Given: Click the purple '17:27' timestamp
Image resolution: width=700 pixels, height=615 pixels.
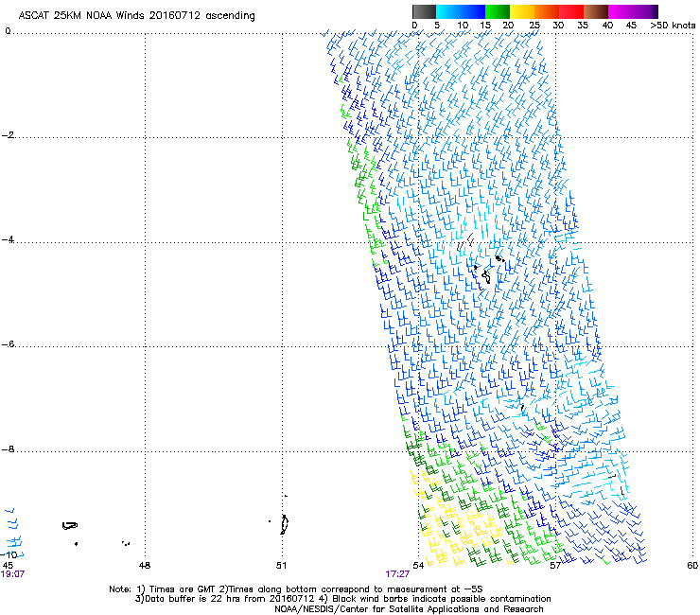Looking at the screenshot, I should [397, 574].
